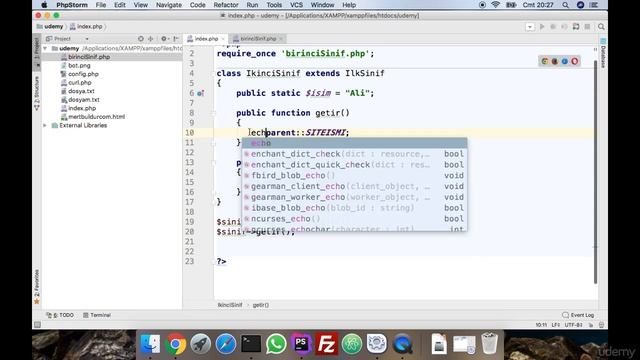Open PhpStorm icon in the Dock

[x=301, y=344]
